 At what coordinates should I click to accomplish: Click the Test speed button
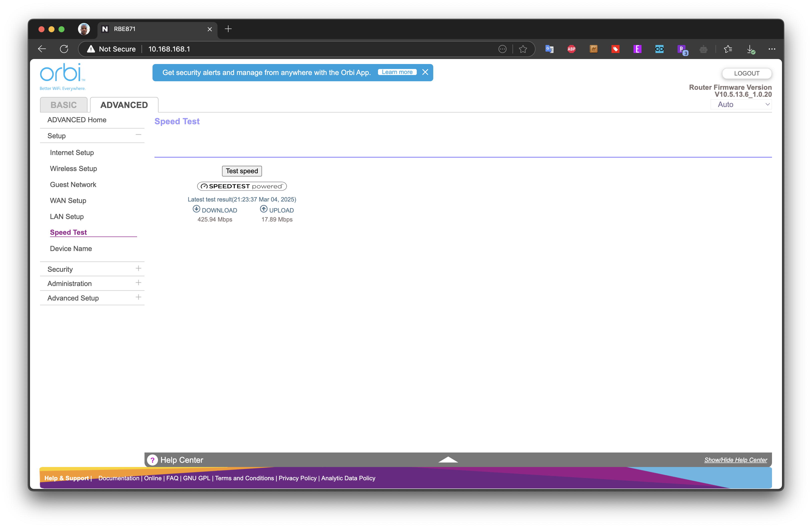tap(241, 171)
